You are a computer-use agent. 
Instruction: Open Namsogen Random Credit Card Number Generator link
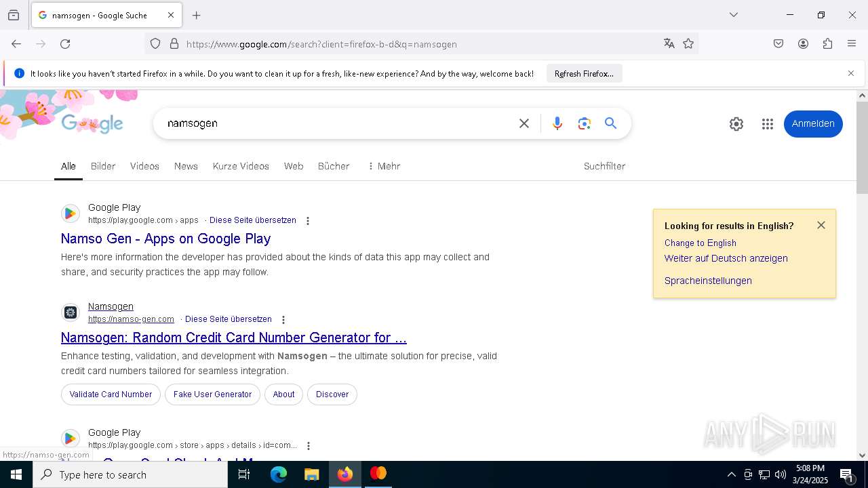(234, 338)
